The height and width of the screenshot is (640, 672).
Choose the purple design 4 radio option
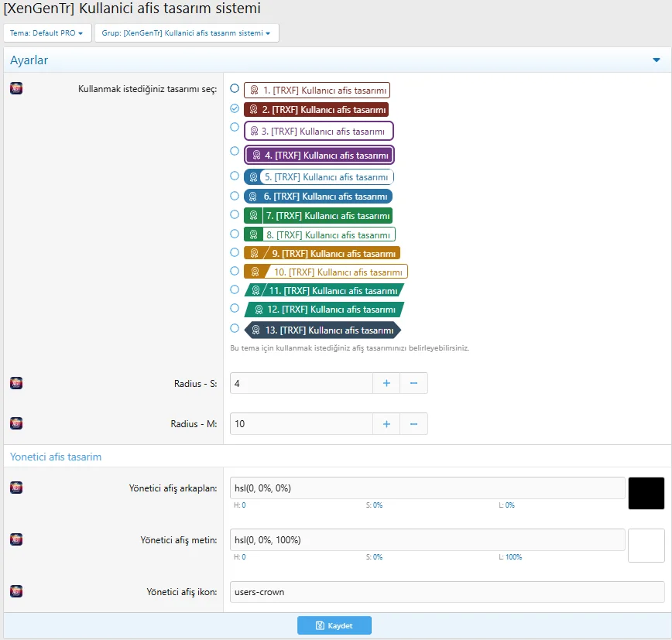[235, 151]
